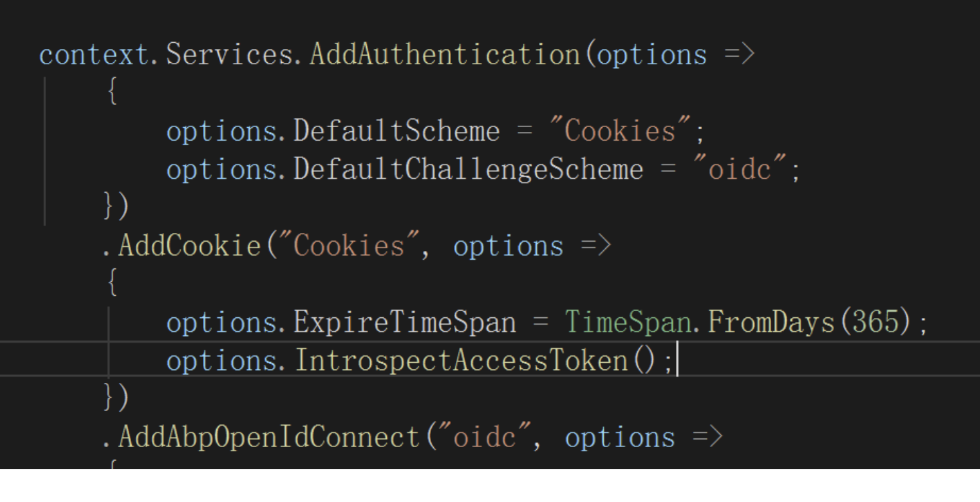The image size is (980, 502).
Task: Click the opening brace below AddCookie line
Action: point(111,285)
